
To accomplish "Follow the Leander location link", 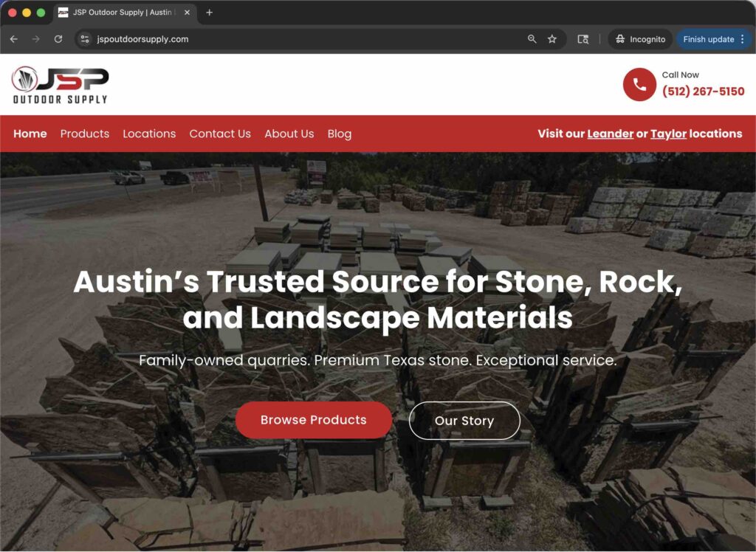I will coord(610,134).
